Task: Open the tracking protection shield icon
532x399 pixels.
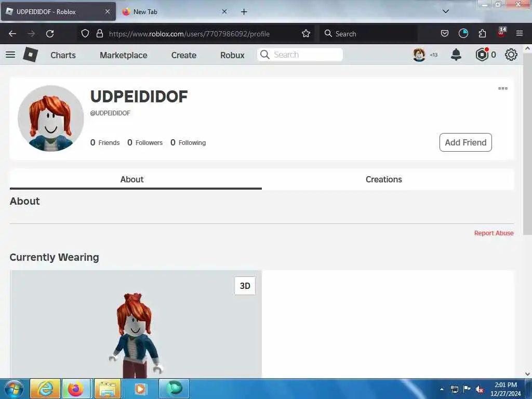Action: [85, 33]
